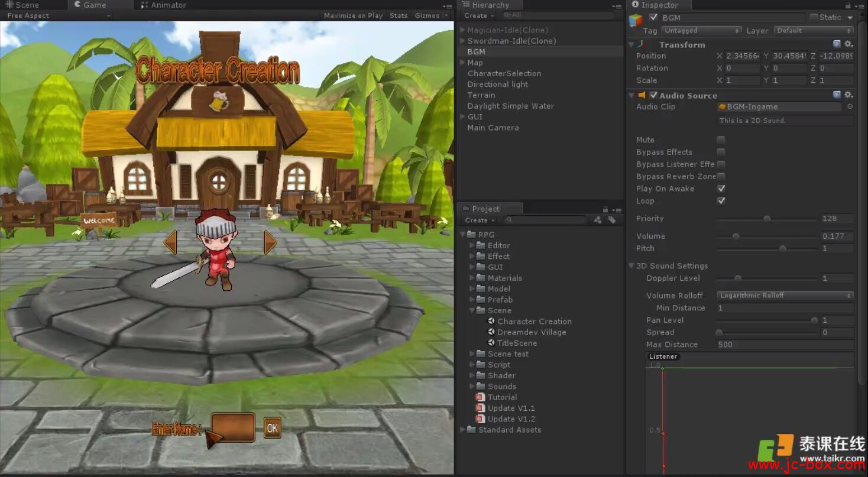Select Main Camera in Hierarchy
This screenshot has width=868, height=477.
(493, 128)
